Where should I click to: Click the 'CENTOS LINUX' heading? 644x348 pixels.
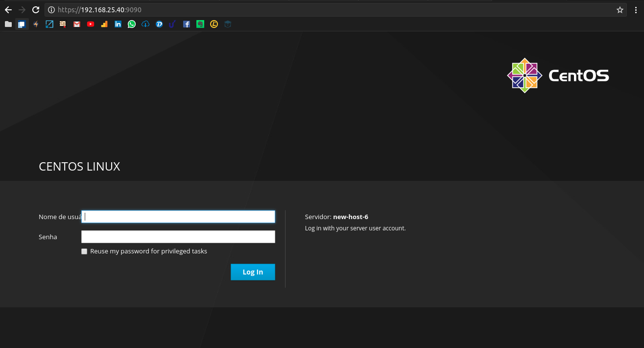click(x=79, y=167)
